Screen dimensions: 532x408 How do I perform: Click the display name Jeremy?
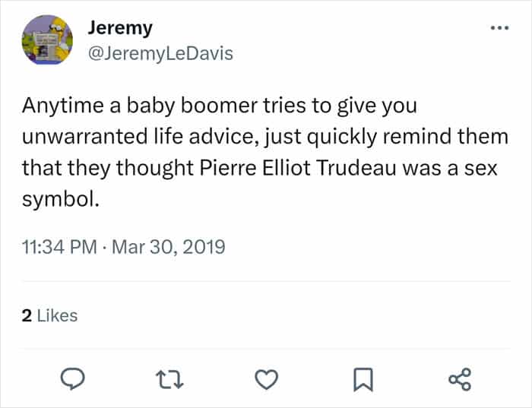[120, 28]
